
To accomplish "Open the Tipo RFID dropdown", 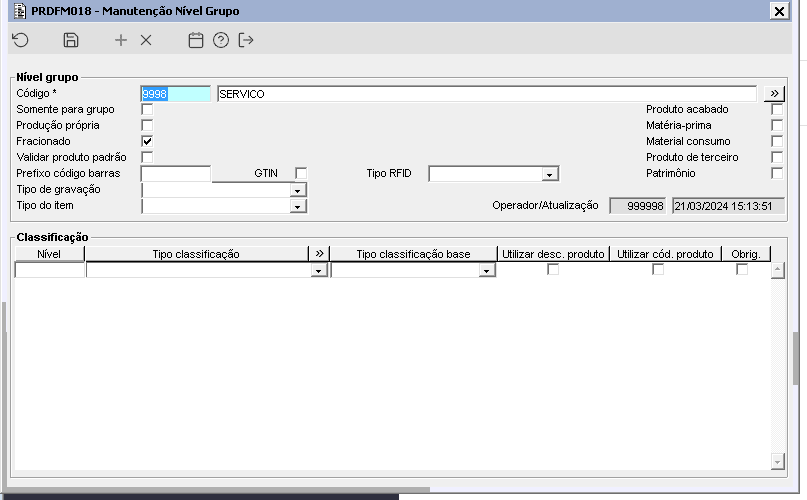I will coord(550,175).
